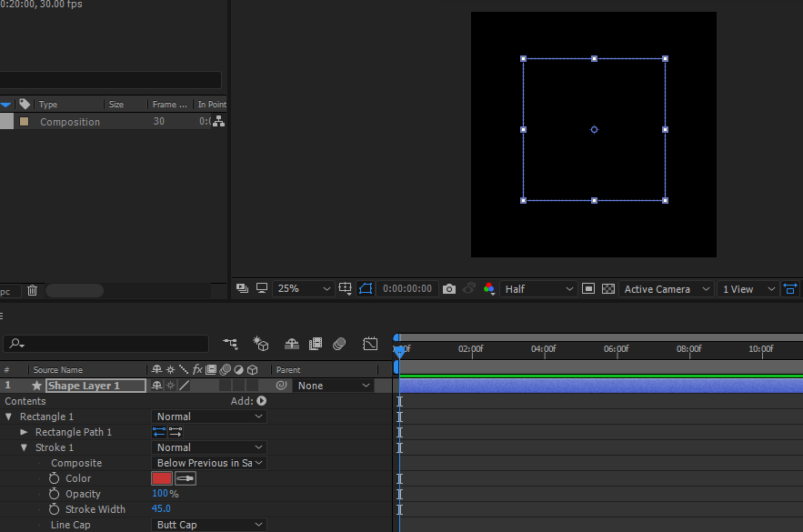Click the Color stopwatch icon
The height and width of the screenshot is (532, 803).
54,478
